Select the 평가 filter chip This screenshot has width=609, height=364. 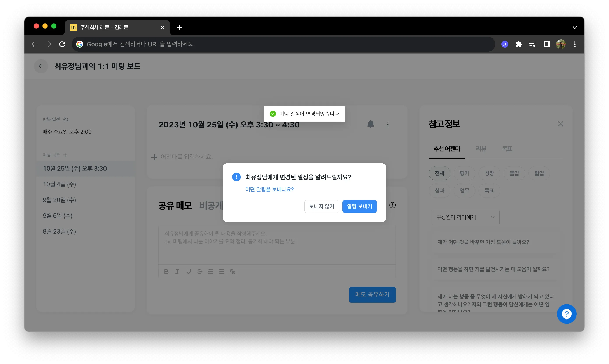[464, 173]
